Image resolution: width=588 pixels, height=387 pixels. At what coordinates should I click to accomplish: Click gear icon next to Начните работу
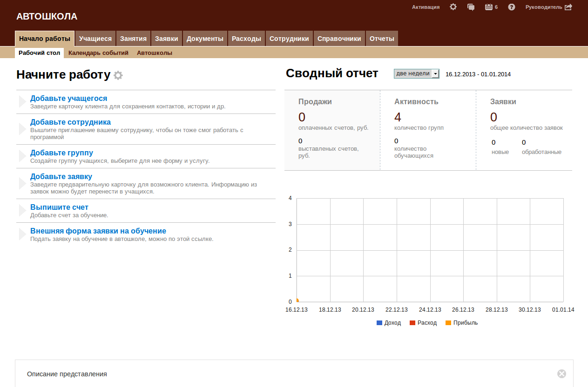[118, 75]
